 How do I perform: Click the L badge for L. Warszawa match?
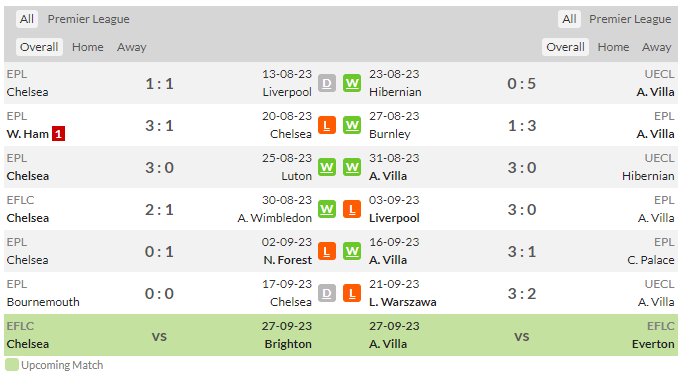(x=352, y=293)
